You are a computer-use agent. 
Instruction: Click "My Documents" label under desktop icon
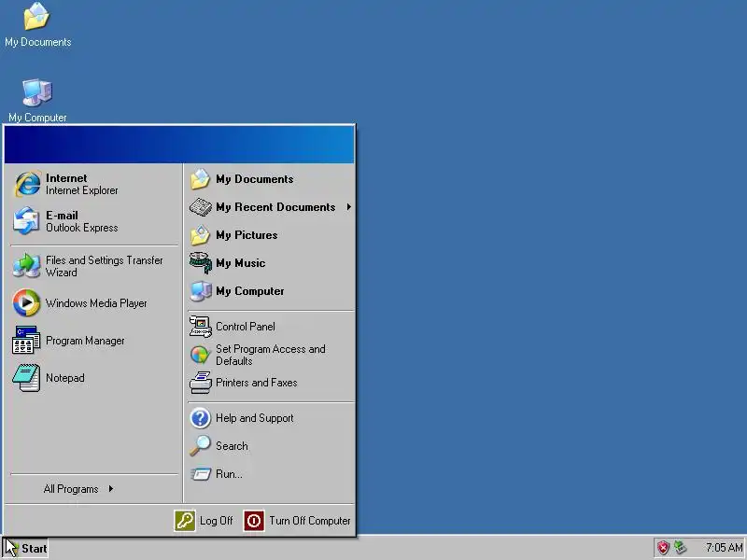pyautogui.click(x=38, y=42)
